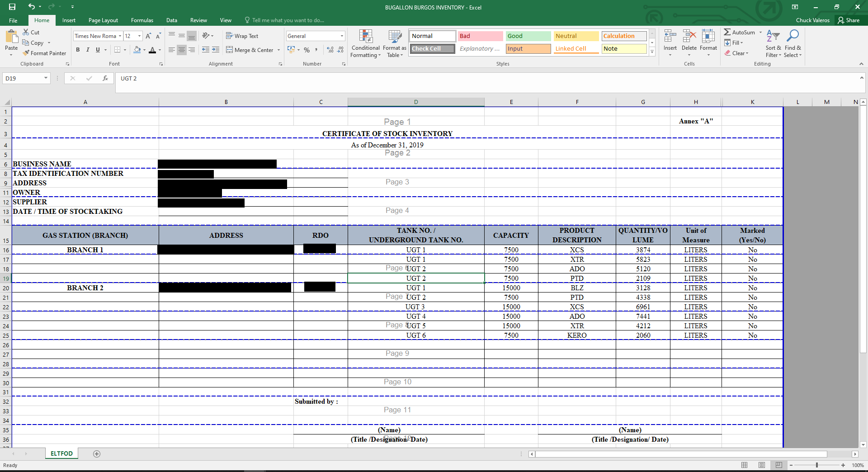Expand the AutoSum dropdown arrow
Screen dimensions: 868x472
pyautogui.click(x=760, y=33)
